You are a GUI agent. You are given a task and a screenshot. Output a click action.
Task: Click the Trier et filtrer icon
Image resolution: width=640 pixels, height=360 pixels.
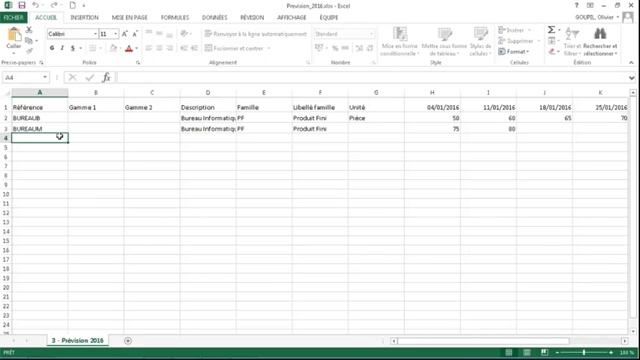point(572,34)
